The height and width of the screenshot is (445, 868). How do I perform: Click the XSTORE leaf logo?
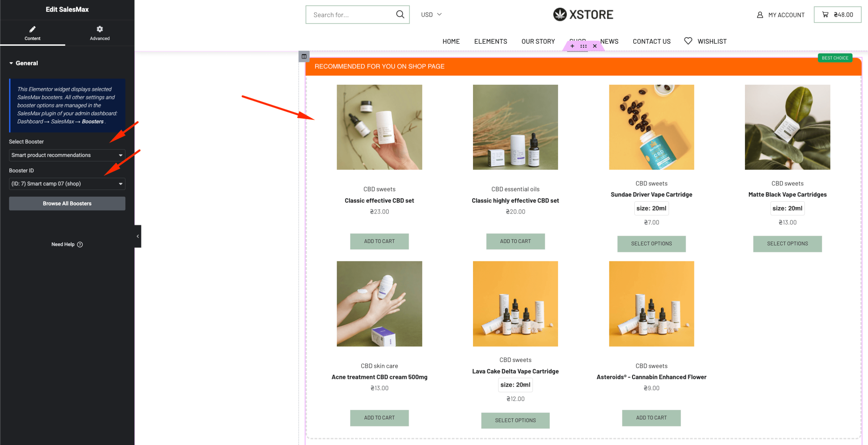point(560,15)
